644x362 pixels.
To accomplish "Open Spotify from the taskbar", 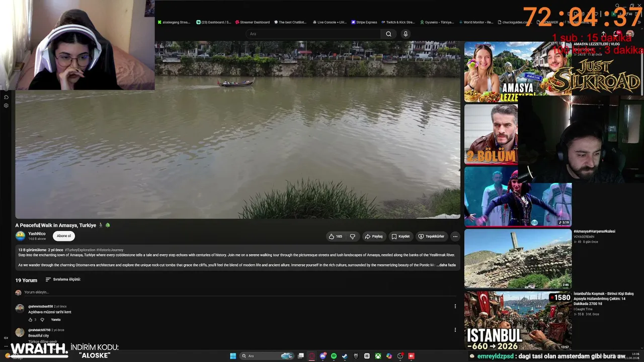I will (334, 356).
